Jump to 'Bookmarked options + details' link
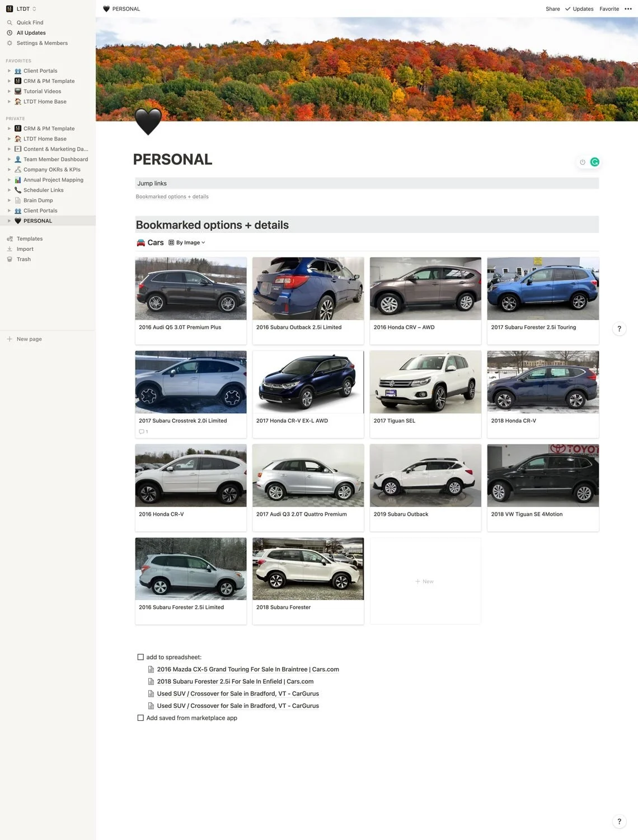The width and height of the screenshot is (638, 840). [x=172, y=197]
